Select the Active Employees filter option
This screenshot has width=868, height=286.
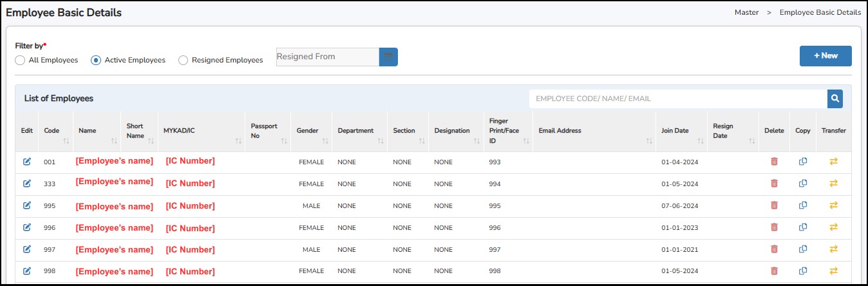pos(96,60)
